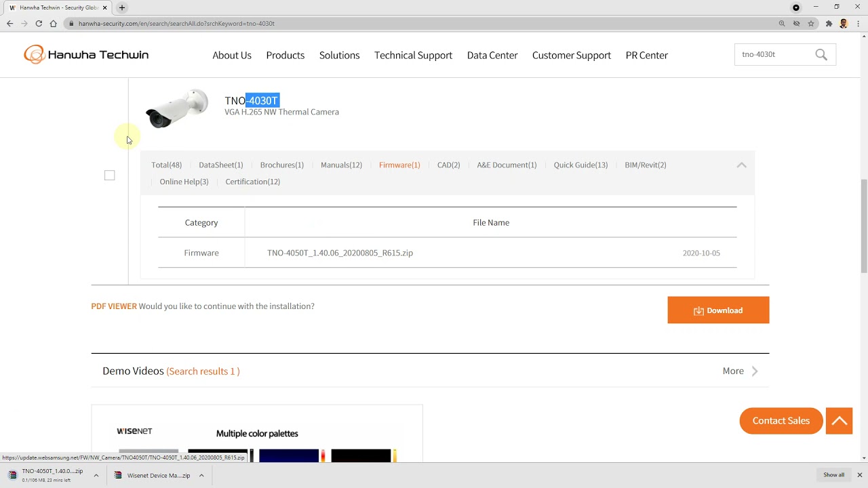Viewport: 868px width, 488px height.
Task: Click the Demo Videos heading
Action: point(133,371)
